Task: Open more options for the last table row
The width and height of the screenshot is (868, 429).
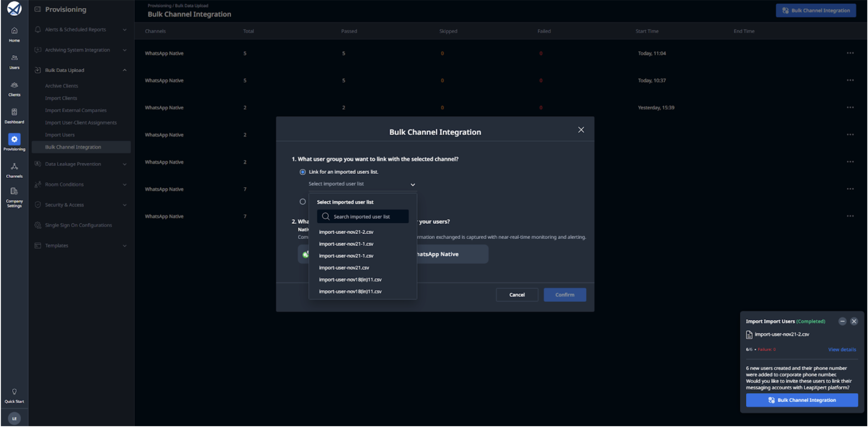Action: point(850,216)
